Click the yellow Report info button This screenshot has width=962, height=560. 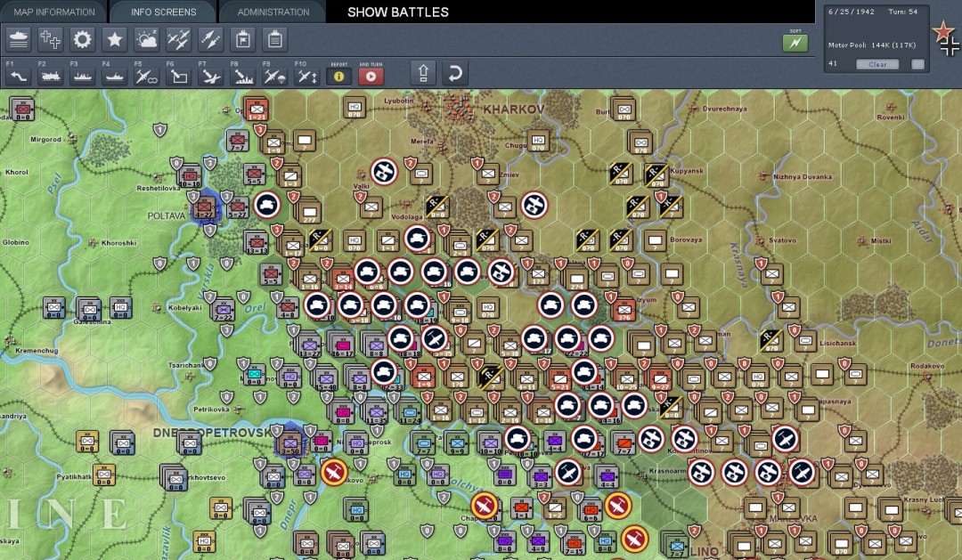tap(338, 77)
